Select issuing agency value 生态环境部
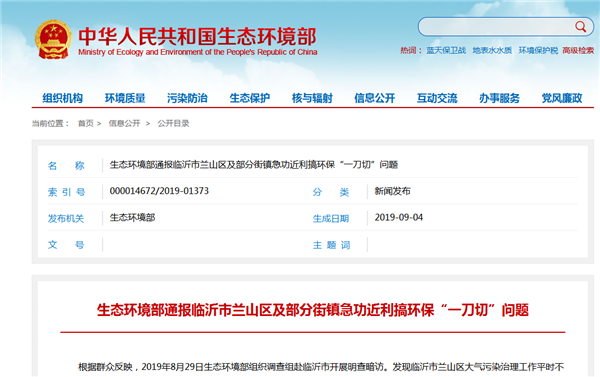This screenshot has width=600, height=377. [x=132, y=217]
